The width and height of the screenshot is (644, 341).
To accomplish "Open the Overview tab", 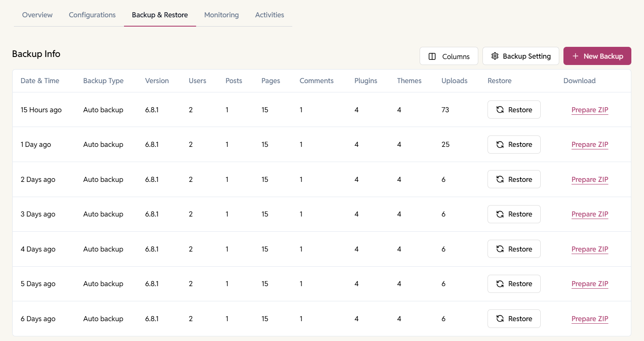I will [37, 15].
